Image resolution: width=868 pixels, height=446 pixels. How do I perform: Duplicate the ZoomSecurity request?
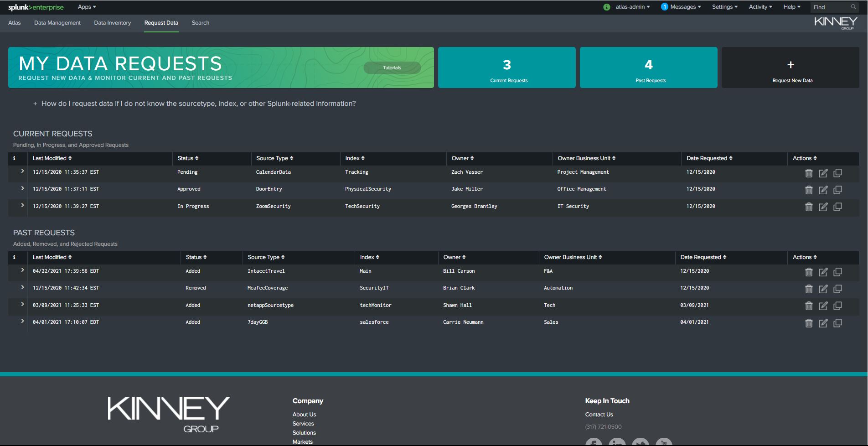[x=838, y=207]
